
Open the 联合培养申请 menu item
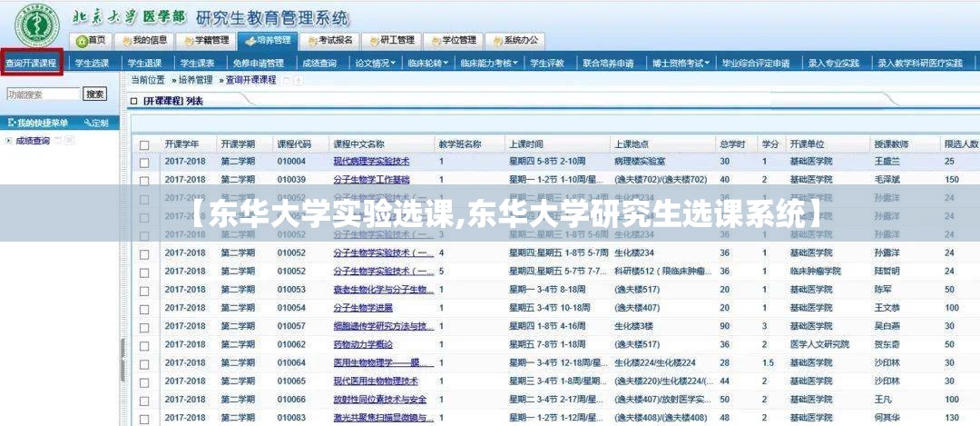pos(608,64)
